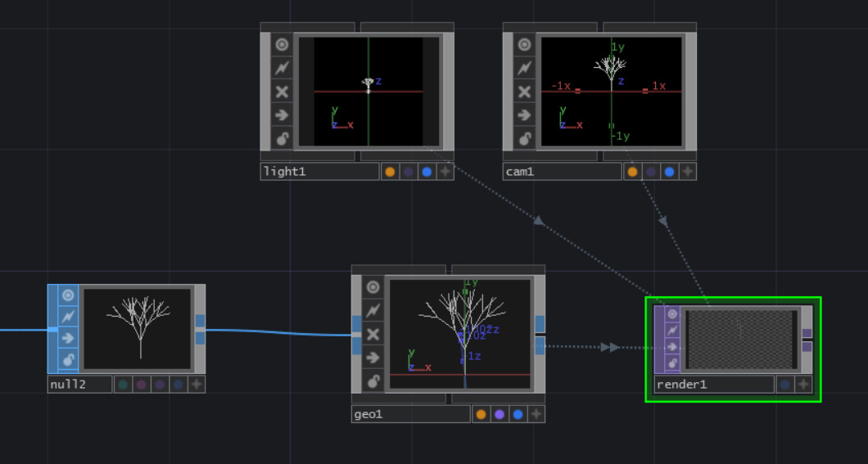Toggle lightning flag on geo1
Image resolution: width=868 pixels, height=464 pixels.
[373, 310]
